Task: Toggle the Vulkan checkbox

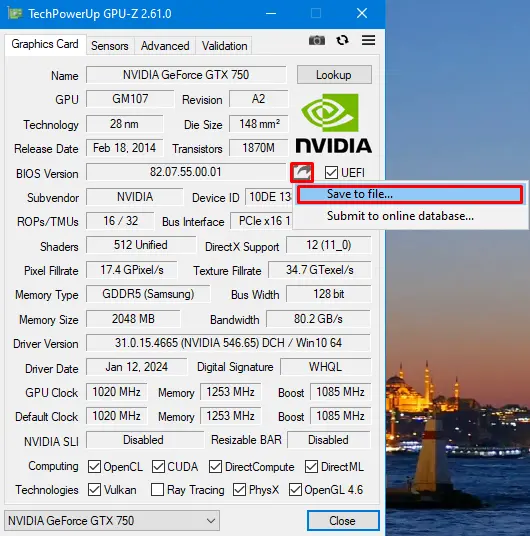Action: click(x=94, y=490)
